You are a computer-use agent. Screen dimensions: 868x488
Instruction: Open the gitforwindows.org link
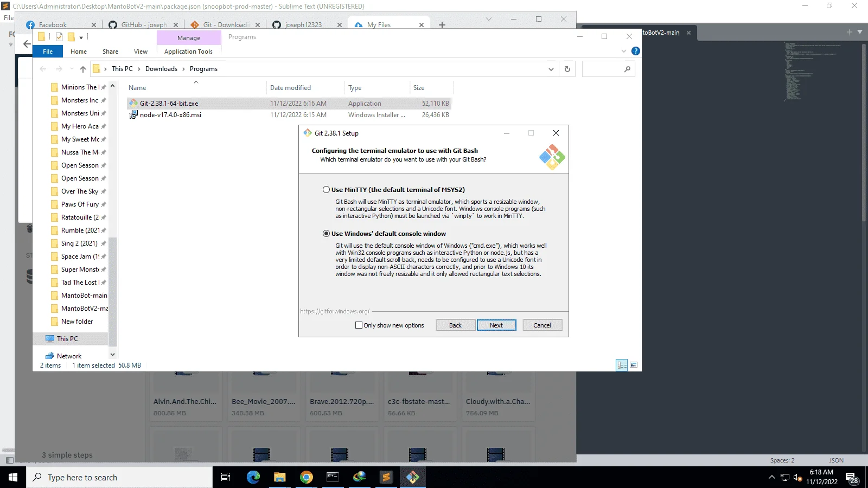point(335,311)
